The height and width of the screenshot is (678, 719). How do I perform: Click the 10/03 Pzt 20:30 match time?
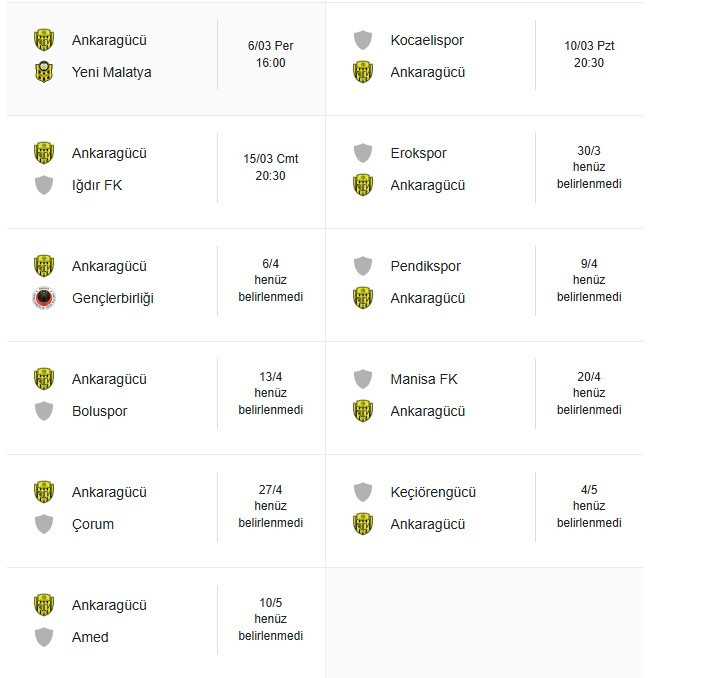click(x=589, y=54)
